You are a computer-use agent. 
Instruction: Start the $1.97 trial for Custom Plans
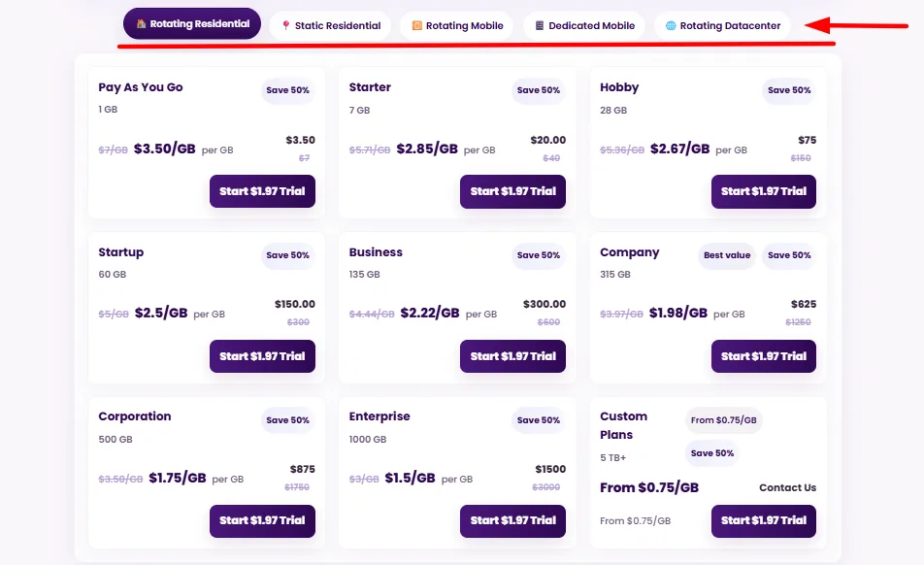click(x=764, y=521)
